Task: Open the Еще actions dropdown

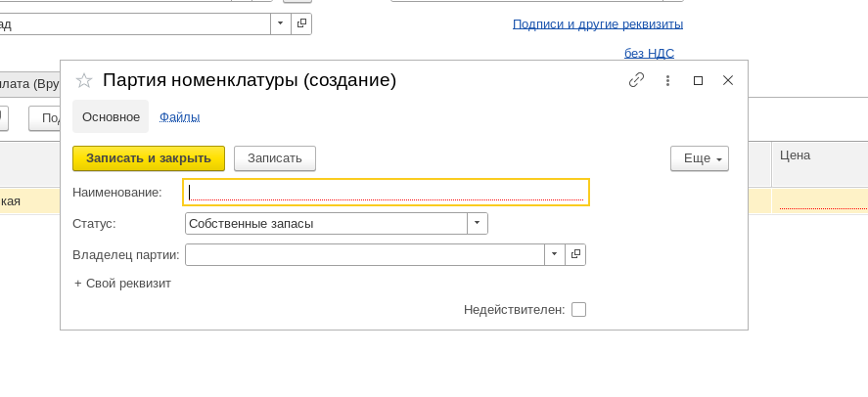Action: (x=699, y=158)
